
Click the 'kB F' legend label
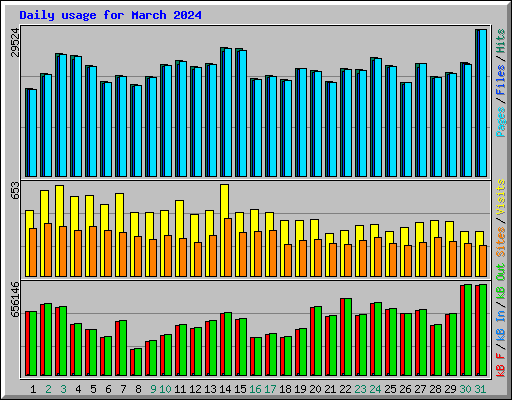click(x=501, y=365)
